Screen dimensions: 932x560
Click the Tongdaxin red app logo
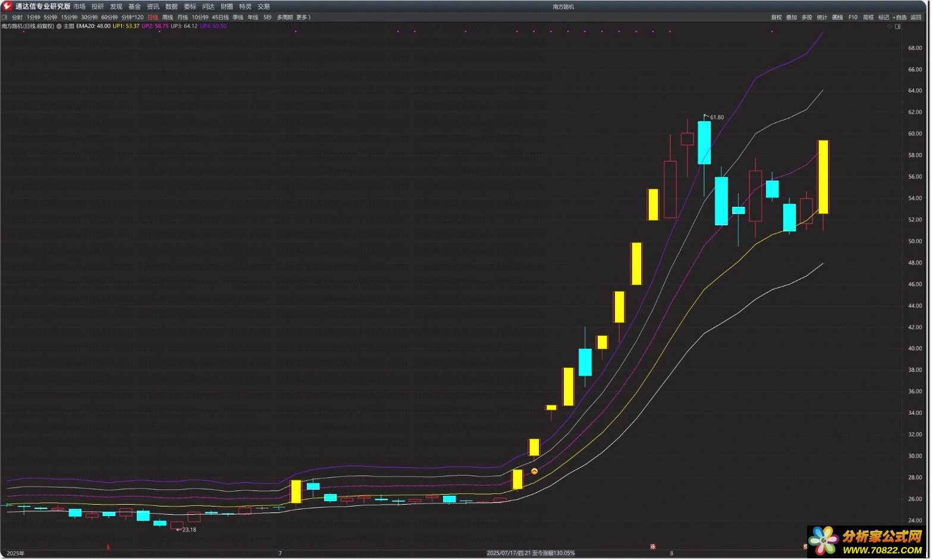pos(7,6)
